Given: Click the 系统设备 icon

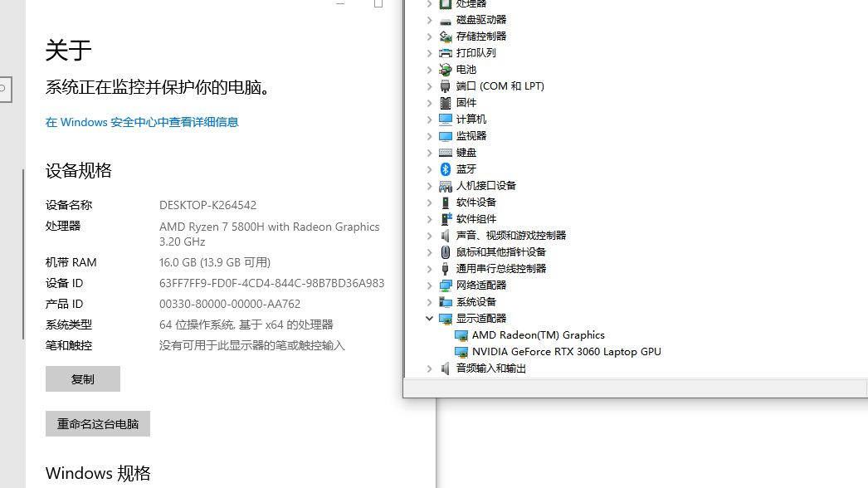Looking at the screenshot, I should [445, 302].
